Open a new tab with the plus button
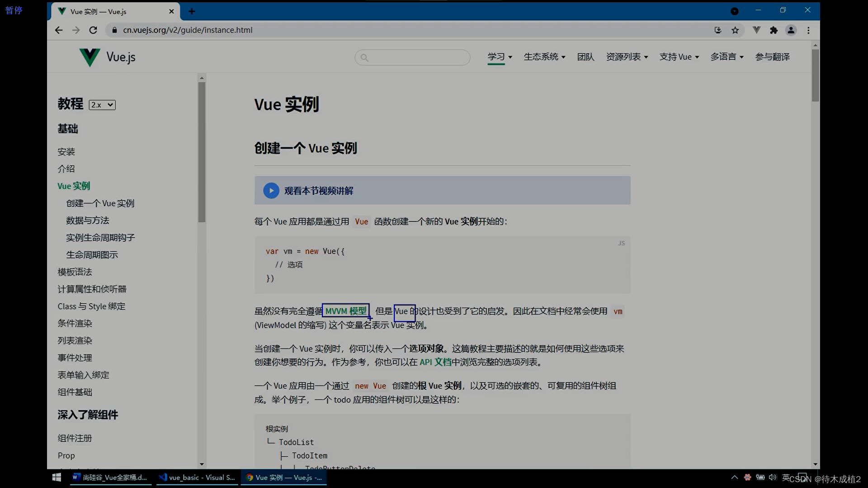 [x=192, y=11]
